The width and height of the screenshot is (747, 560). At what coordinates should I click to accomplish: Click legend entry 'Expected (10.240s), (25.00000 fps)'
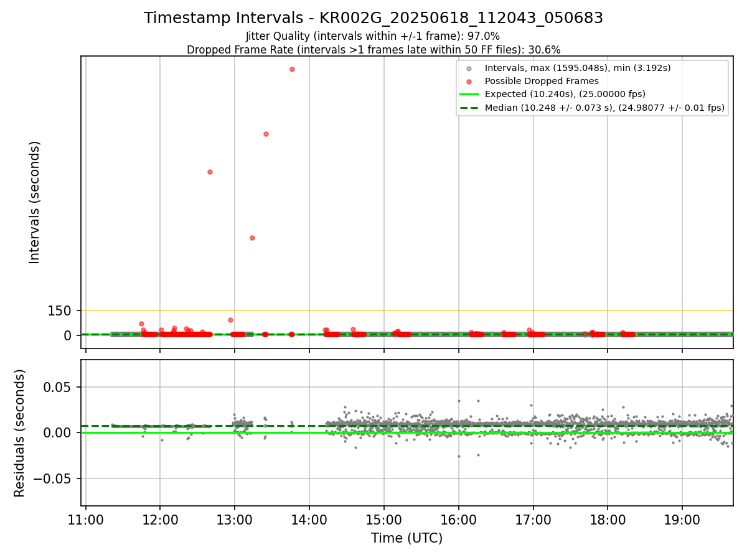[565, 94]
